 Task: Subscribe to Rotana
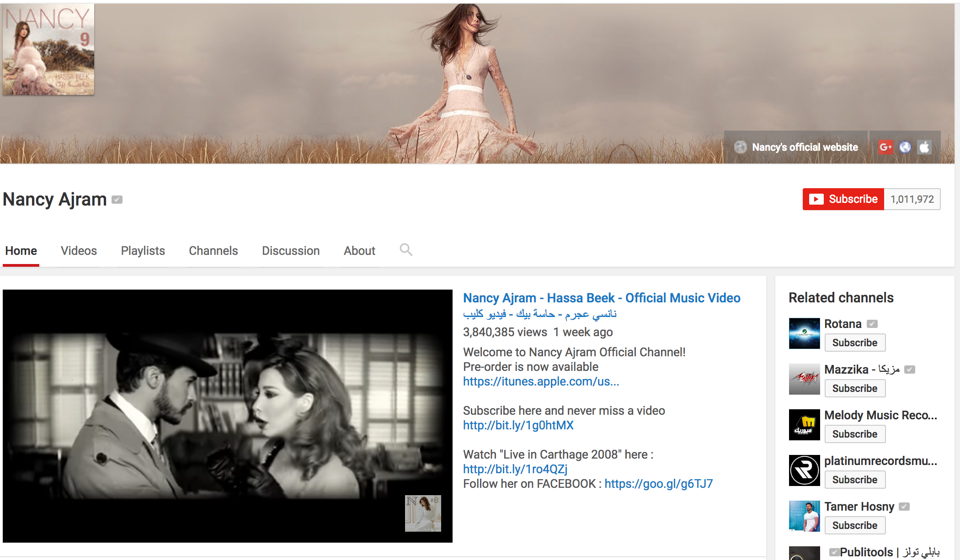coord(855,343)
